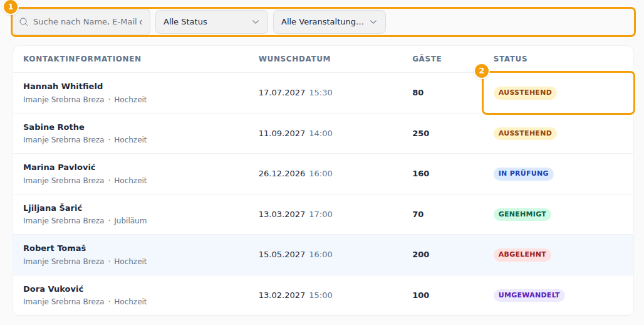Click the guest count 200
Screen dimensions: 644x325
tap(420, 255)
